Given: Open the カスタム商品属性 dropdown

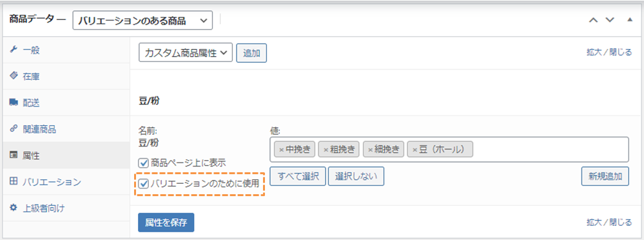Looking at the screenshot, I should coord(186,53).
